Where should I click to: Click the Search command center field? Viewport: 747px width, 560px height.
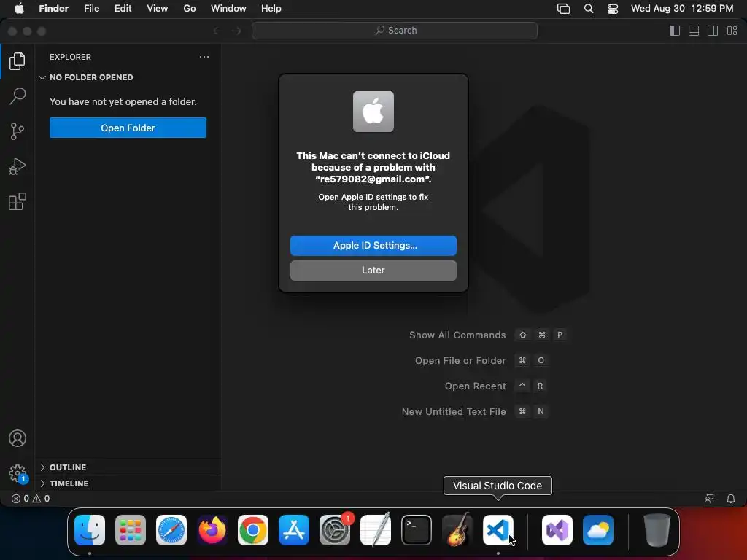point(395,31)
